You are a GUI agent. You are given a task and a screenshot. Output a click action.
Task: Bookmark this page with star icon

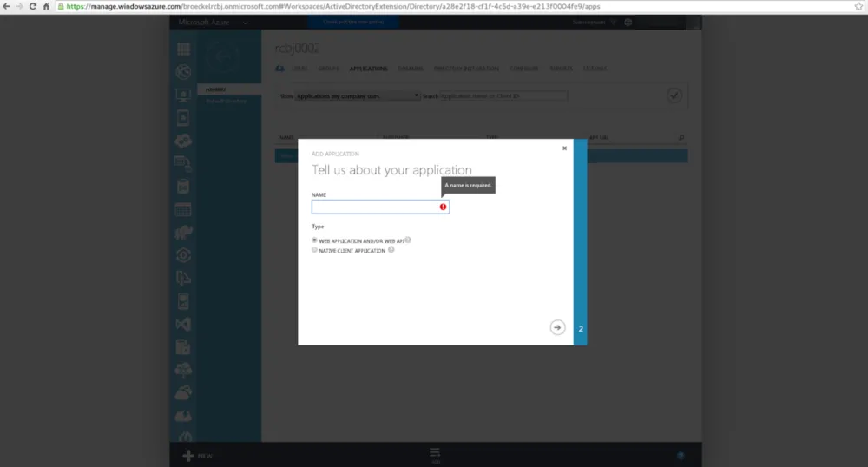(x=858, y=7)
